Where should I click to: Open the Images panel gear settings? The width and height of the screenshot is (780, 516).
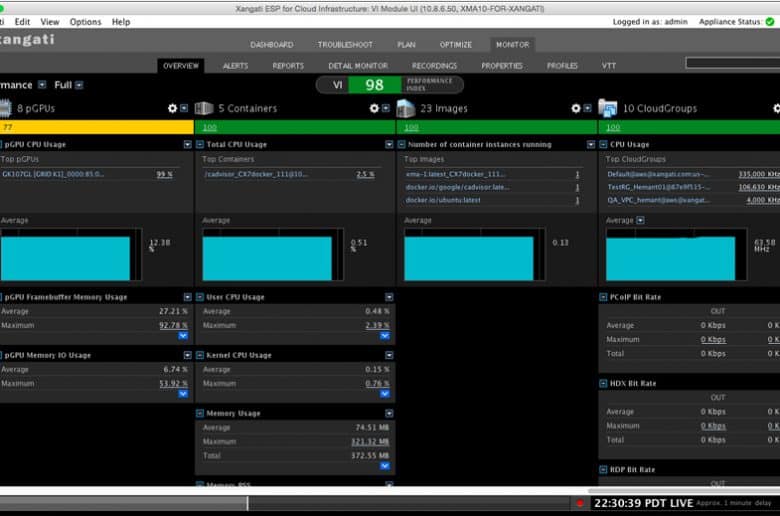(x=576, y=108)
